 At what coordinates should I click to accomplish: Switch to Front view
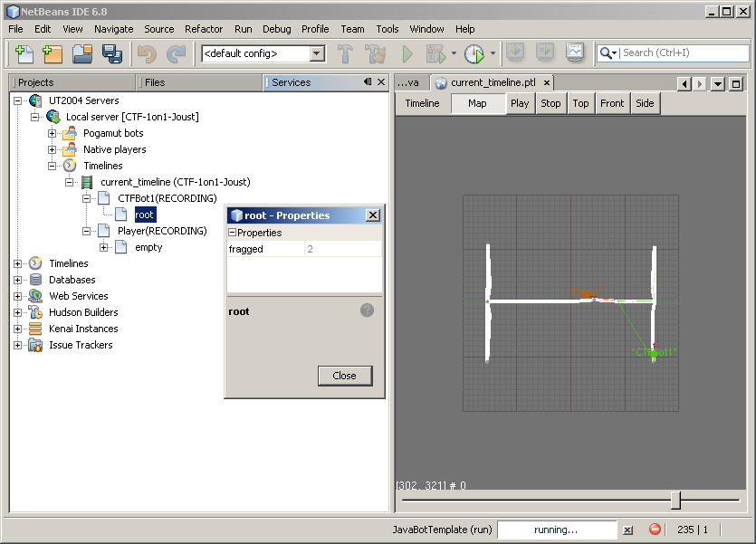[x=612, y=103]
